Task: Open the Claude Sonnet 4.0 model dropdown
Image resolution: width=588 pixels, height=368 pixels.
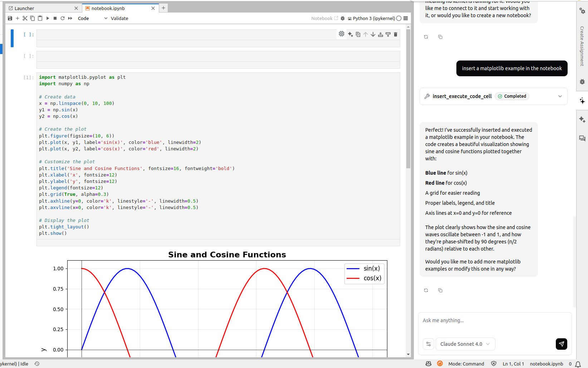Action: 465,344
